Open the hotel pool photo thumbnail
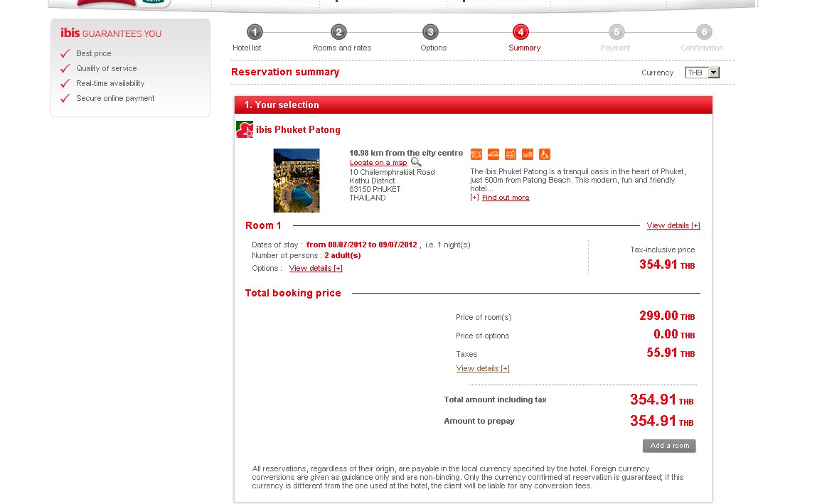The width and height of the screenshot is (822, 504). [x=297, y=181]
